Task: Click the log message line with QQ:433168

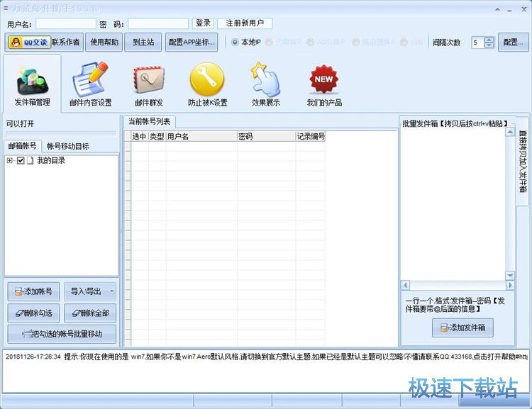Action: pyautogui.click(x=266, y=357)
